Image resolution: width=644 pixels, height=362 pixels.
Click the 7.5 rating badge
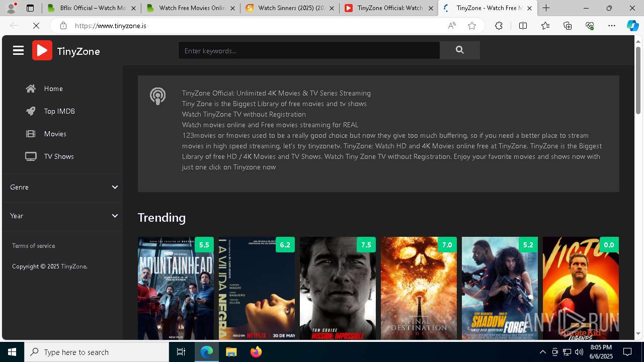pyautogui.click(x=366, y=245)
